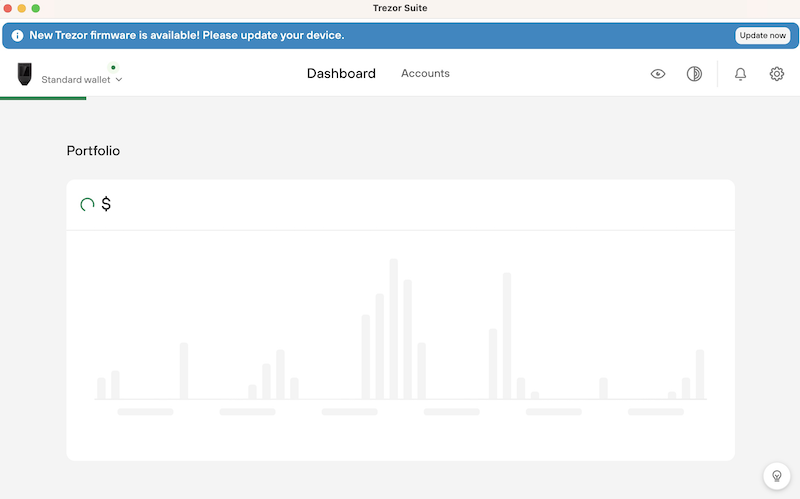
Task: Open the Standard wallet switcher label
Action: [76, 80]
